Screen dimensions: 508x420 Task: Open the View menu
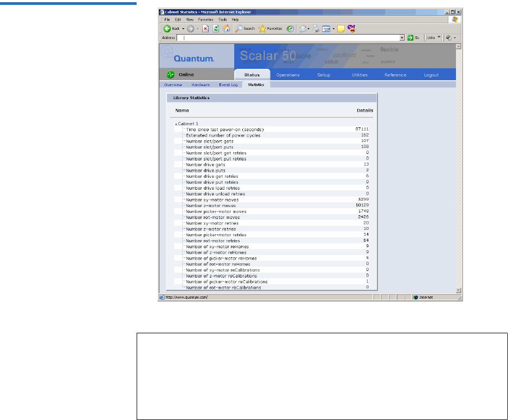coord(190,20)
